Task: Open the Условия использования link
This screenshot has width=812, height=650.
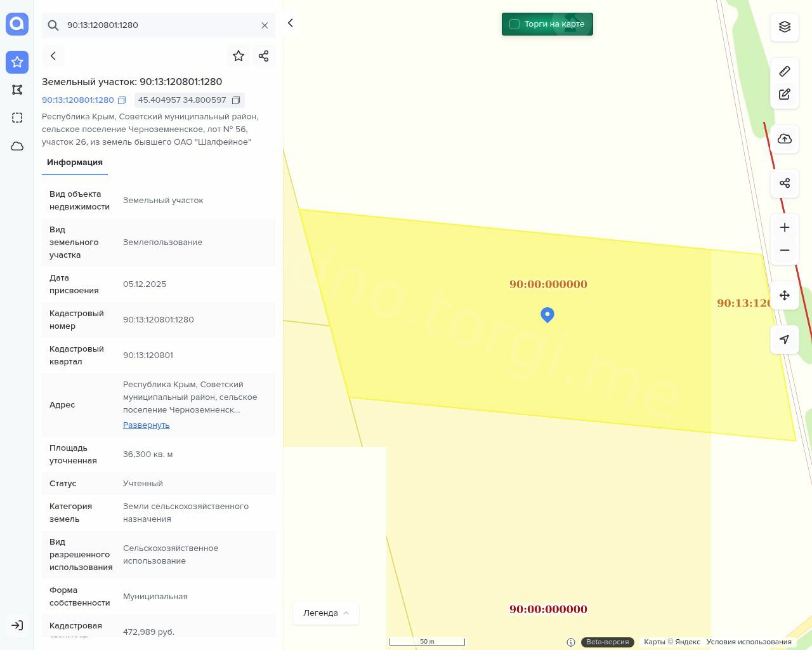Action: tap(749, 642)
